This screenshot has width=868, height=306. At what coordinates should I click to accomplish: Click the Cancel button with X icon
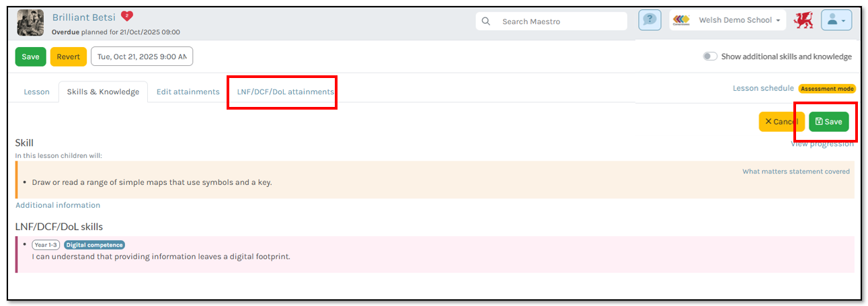point(781,122)
